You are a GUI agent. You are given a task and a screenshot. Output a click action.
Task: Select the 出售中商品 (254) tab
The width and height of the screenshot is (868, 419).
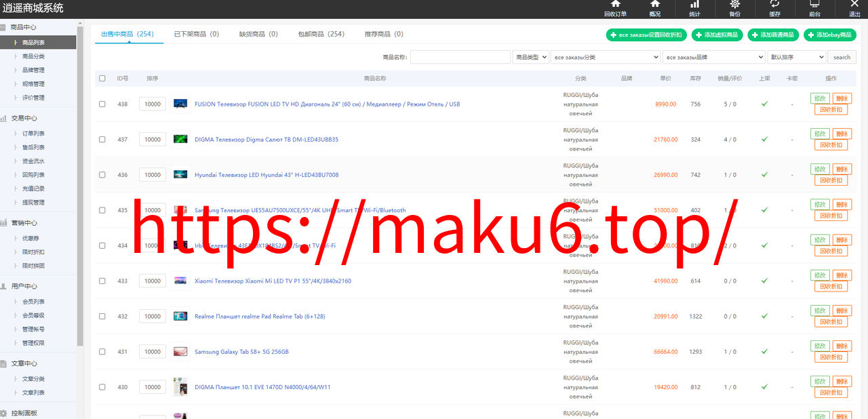pyautogui.click(x=127, y=34)
